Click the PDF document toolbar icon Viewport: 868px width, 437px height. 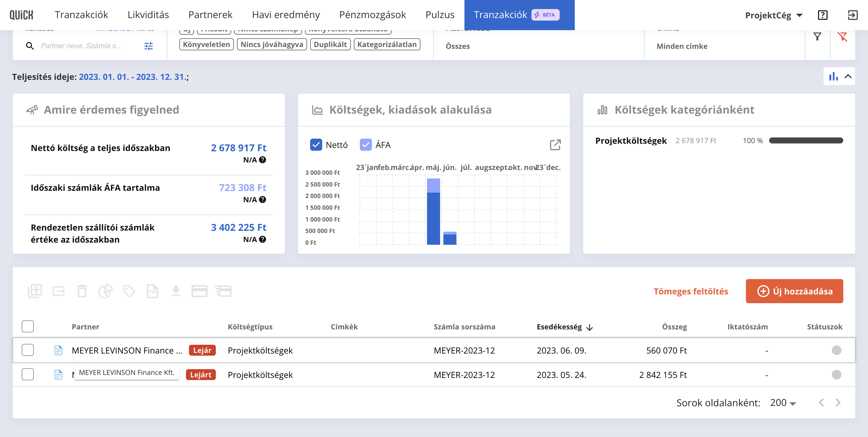pos(153,291)
